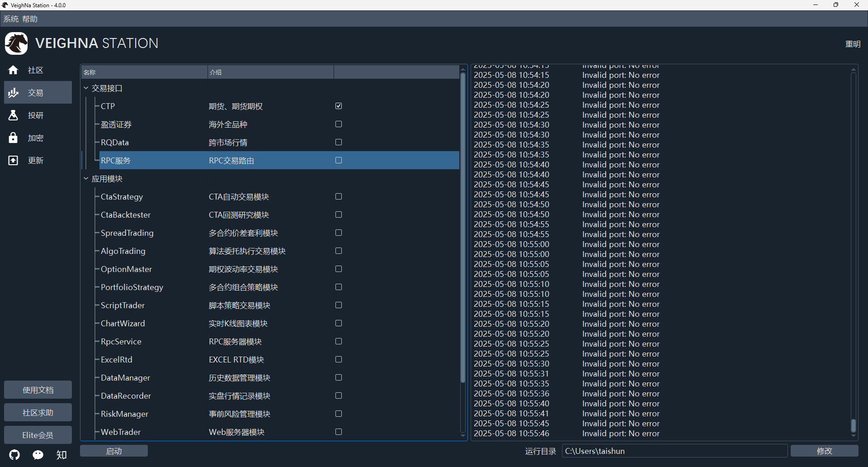Click the 期货、期货期权 description text

point(236,106)
